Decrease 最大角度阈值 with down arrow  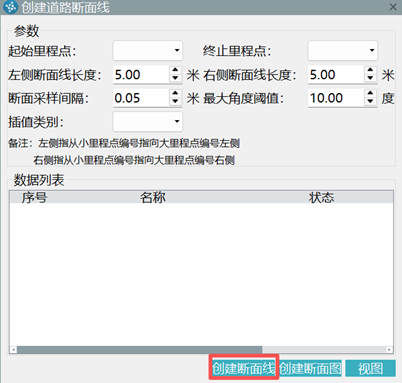370,102
